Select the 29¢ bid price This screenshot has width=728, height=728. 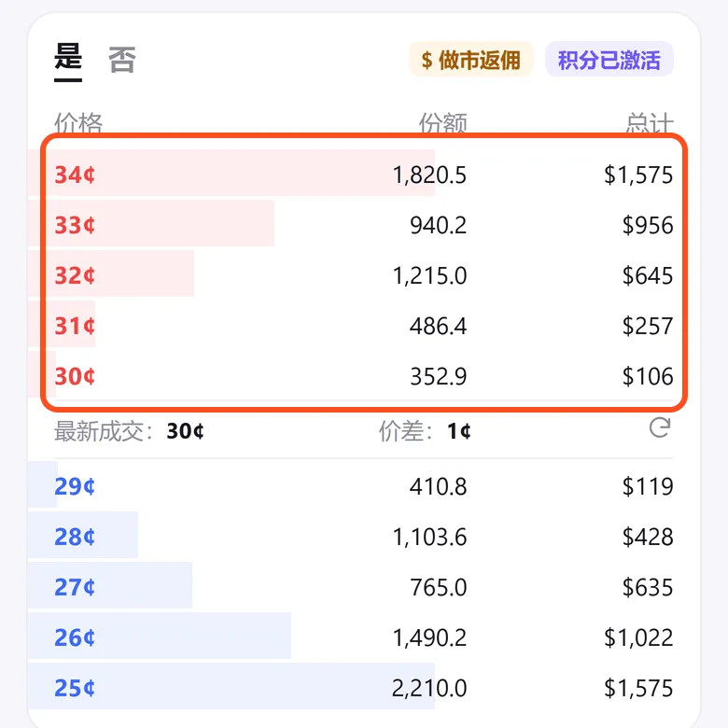pos(75,486)
